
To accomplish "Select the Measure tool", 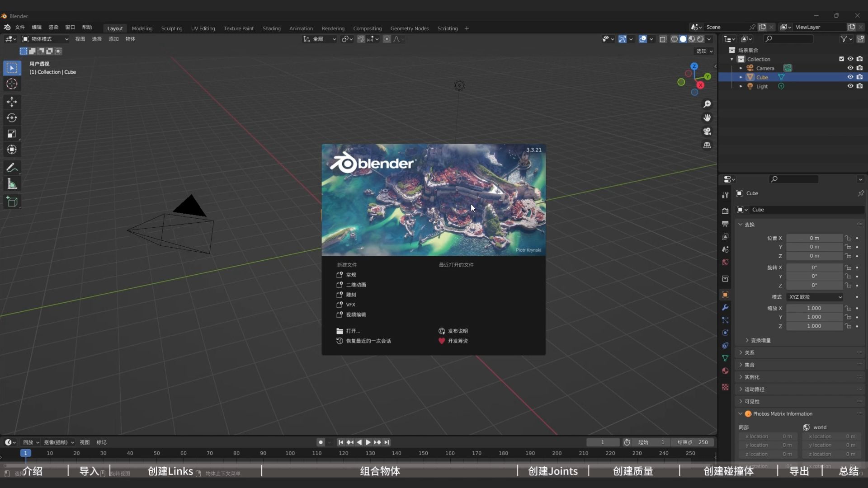I will pos(12,184).
